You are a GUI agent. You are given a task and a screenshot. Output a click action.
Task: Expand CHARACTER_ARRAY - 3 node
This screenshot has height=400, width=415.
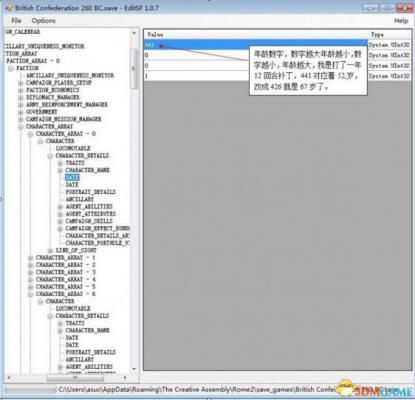click(30, 272)
